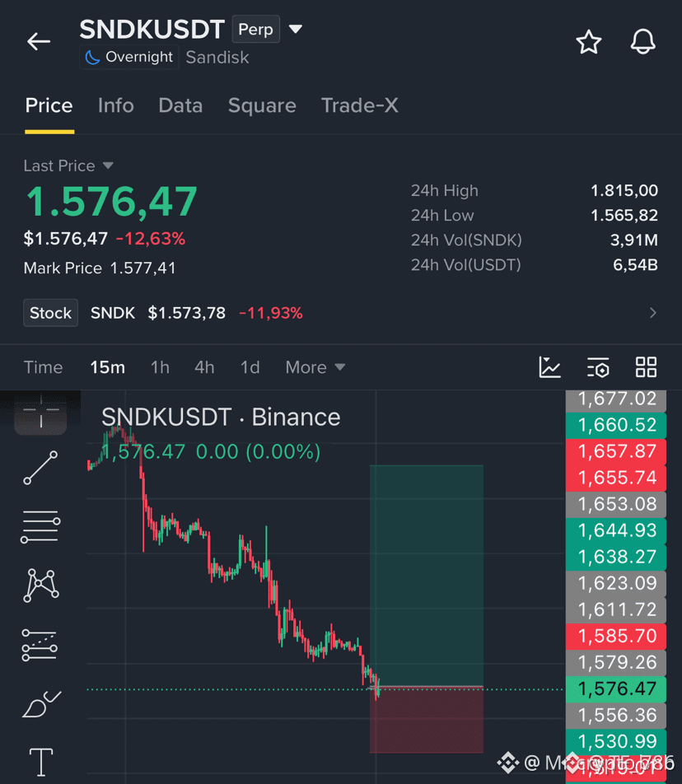This screenshot has width=682, height=784.
Task: Switch to the Info tab
Action: 115,105
